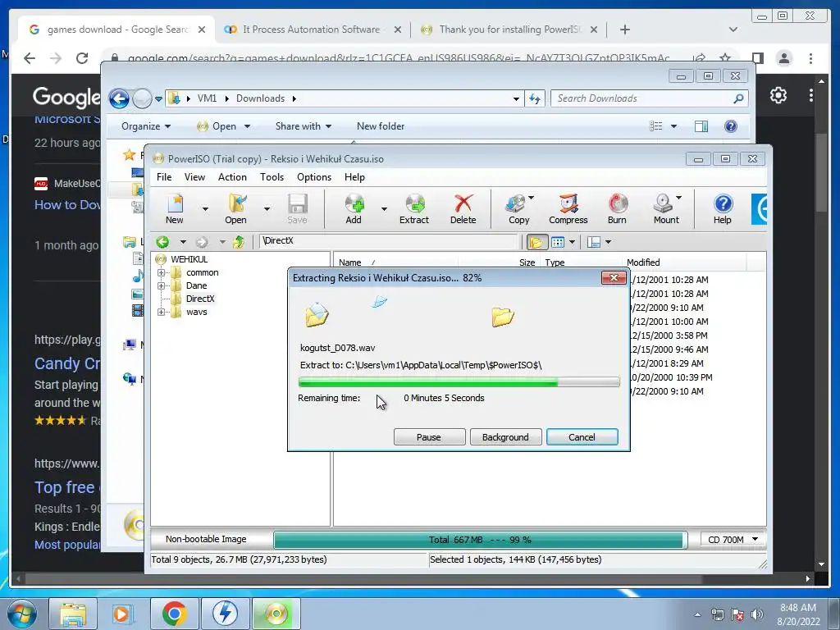Click the PowerISO Help icon
The width and height of the screenshot is (840, 630).
[x=723, y=208]
